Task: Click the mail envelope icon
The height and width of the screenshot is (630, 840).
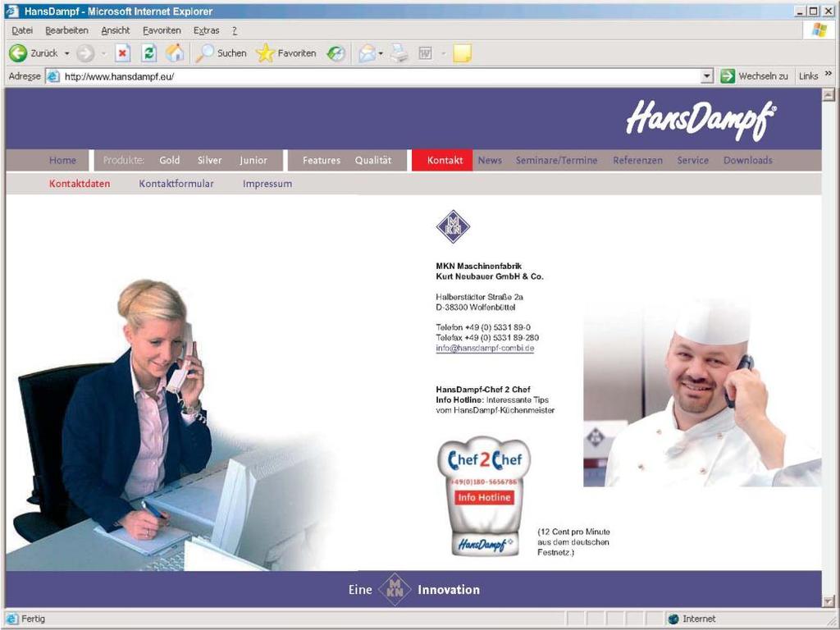Action: [367, 53]
